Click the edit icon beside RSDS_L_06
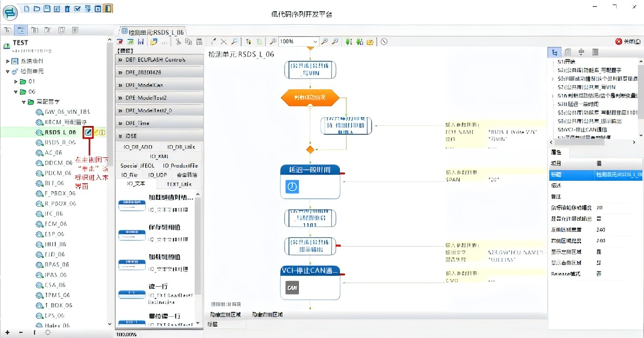Viewport: 644px width, 338px height. [89, 133]
